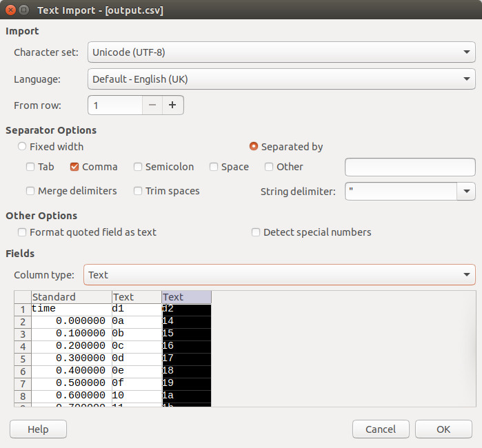Click the '0a' cell in d1 column
Viewport: 482px width, 448px height.
(137, 321)
